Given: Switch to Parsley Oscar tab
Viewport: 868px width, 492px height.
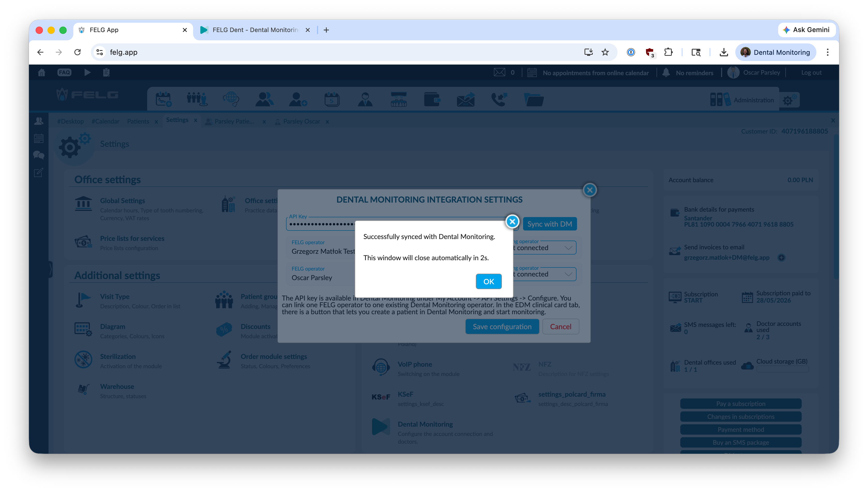Looking at the screenshot, I should point(301,121).
